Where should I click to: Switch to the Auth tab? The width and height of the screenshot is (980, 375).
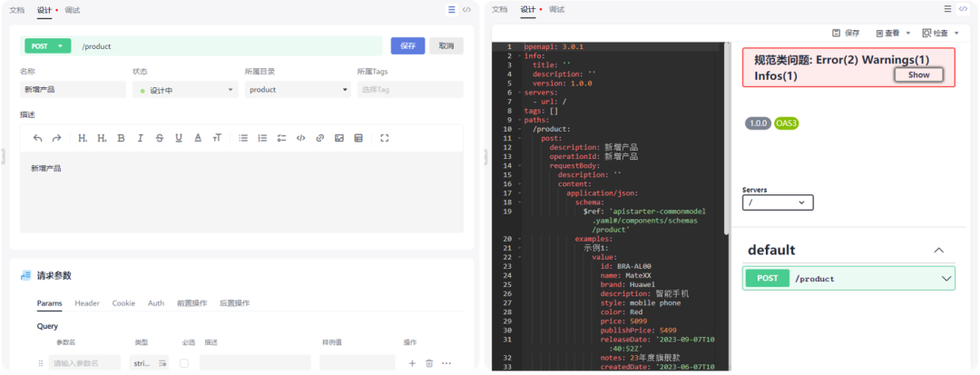click(156, 303)
